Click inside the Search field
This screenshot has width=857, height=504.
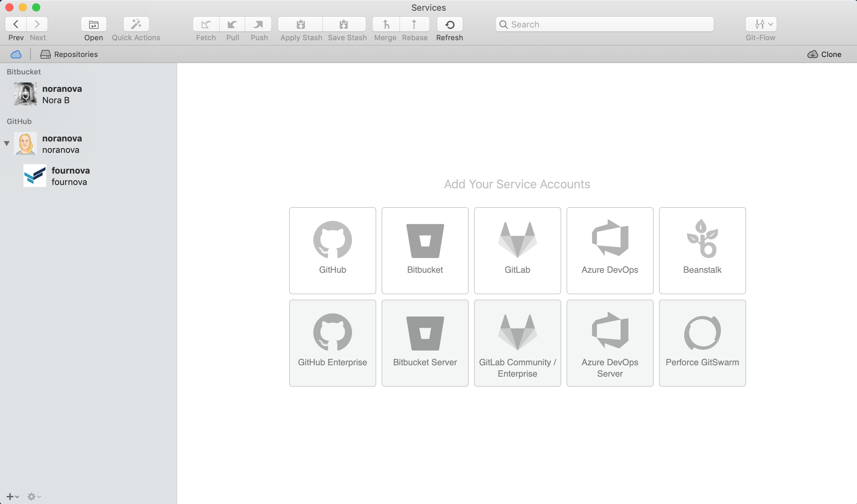pyautogui.click(x=605, y=24)
